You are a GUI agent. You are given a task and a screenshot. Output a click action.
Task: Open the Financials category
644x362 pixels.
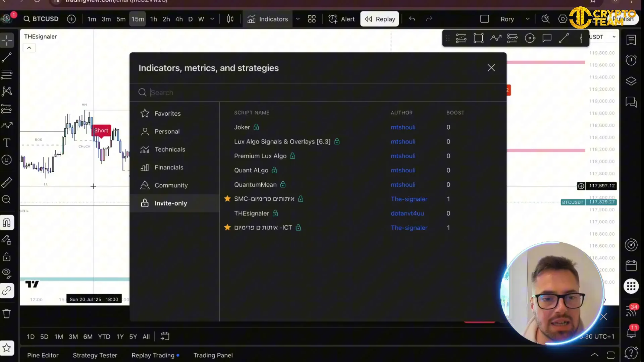[174, 167]
